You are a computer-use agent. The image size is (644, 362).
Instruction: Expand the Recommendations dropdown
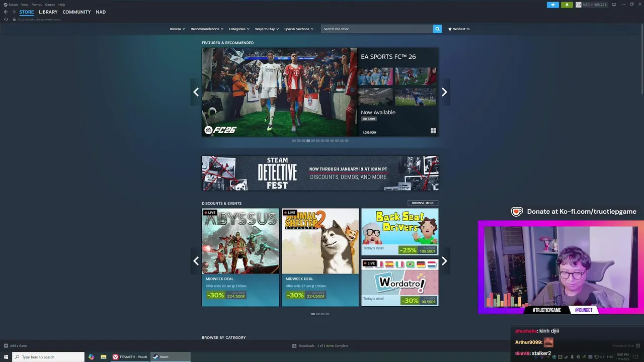207,29
